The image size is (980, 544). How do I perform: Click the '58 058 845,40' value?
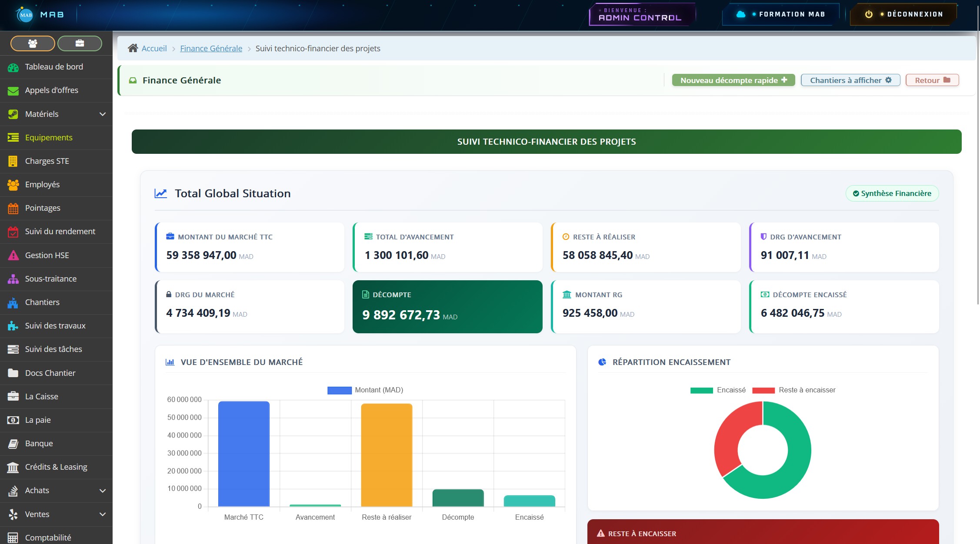597,255
